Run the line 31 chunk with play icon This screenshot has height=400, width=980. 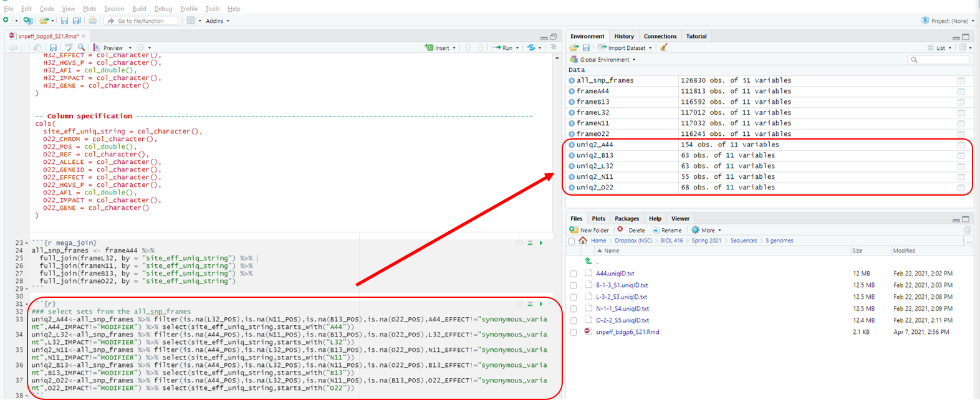pos(541,304)
